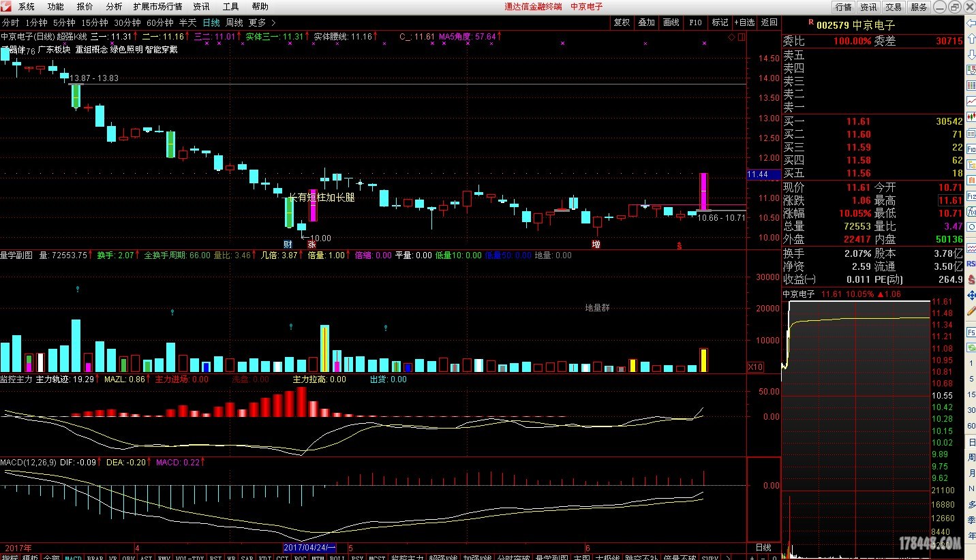Click the 增 marker under candlestick
Viewport: 976px width, 560px height.
coord(596,244)
